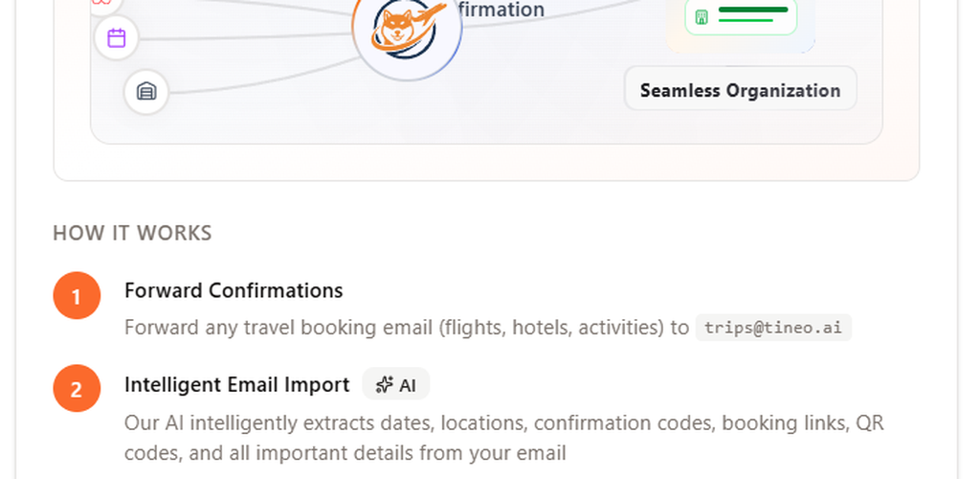Screen dimensions: 980x479
Task: Click the Shiba dog airplane logo
Action: (407, 26)
